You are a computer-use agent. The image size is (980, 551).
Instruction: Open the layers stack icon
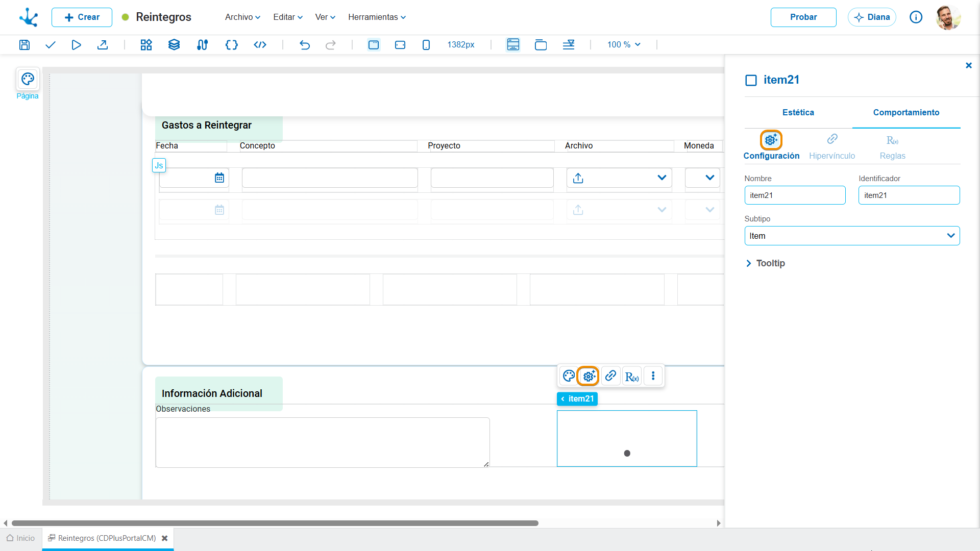tap(174, 45)
